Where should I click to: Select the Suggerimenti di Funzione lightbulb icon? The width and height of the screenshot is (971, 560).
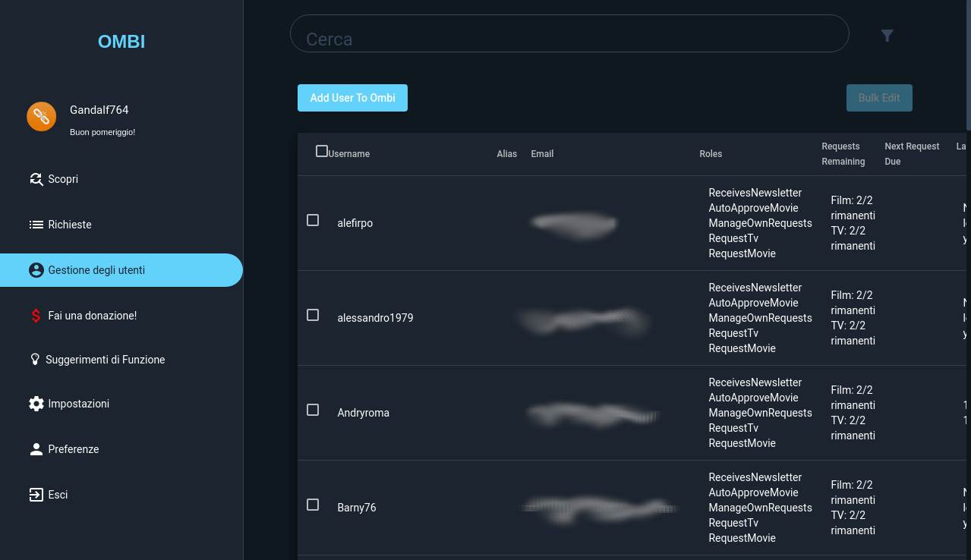(35, 360)
